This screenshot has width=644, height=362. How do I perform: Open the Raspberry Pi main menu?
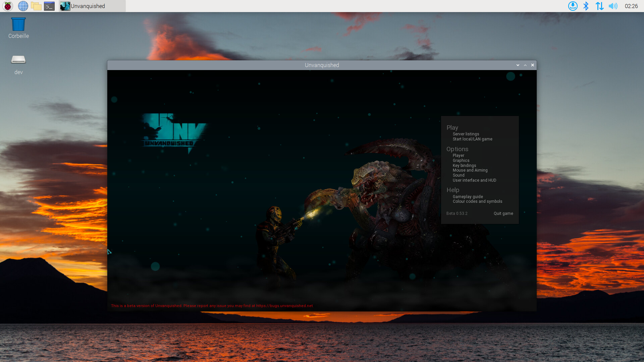click(x=8, y=6)
